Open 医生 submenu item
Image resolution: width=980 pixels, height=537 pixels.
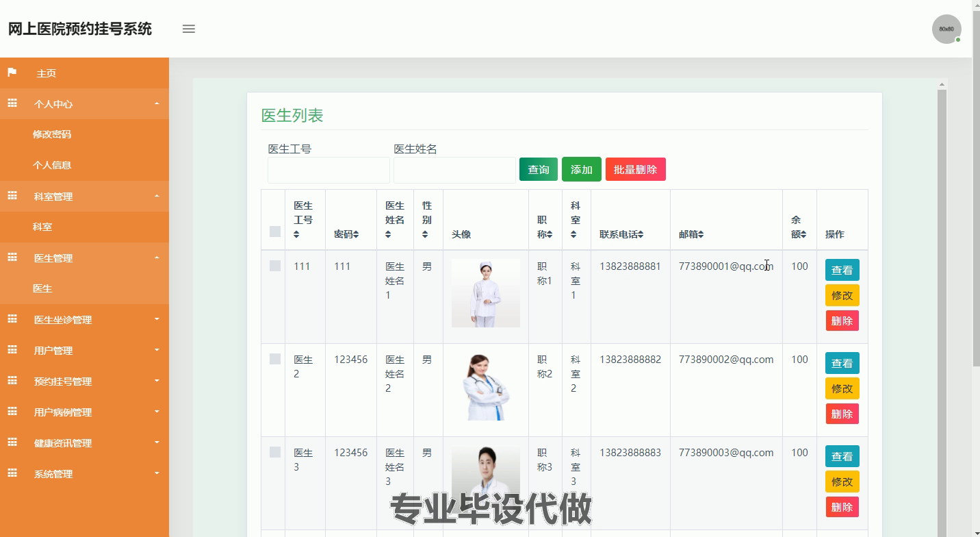coord(42,288)
